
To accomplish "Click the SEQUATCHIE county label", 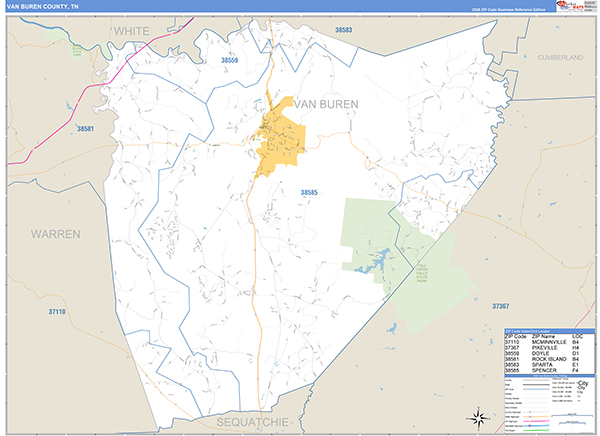I will click(x=253, y=422).
